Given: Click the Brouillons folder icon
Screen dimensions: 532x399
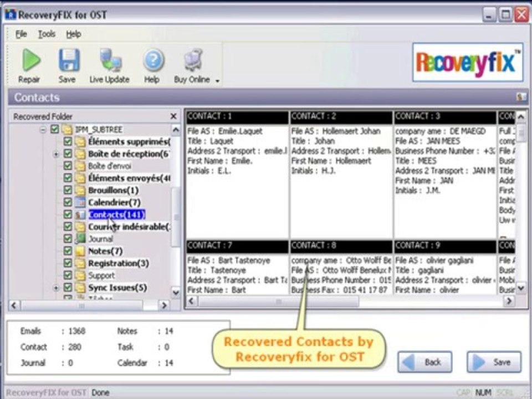Looking at the screenshot, I should pyautogui.click(x=80, y=190).
